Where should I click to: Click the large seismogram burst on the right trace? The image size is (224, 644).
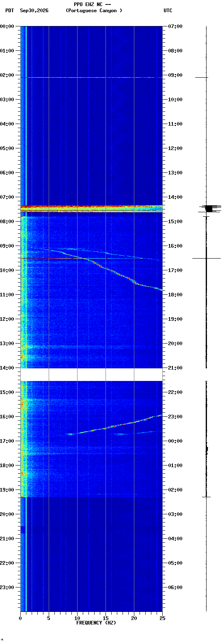[x=209, y=209]
